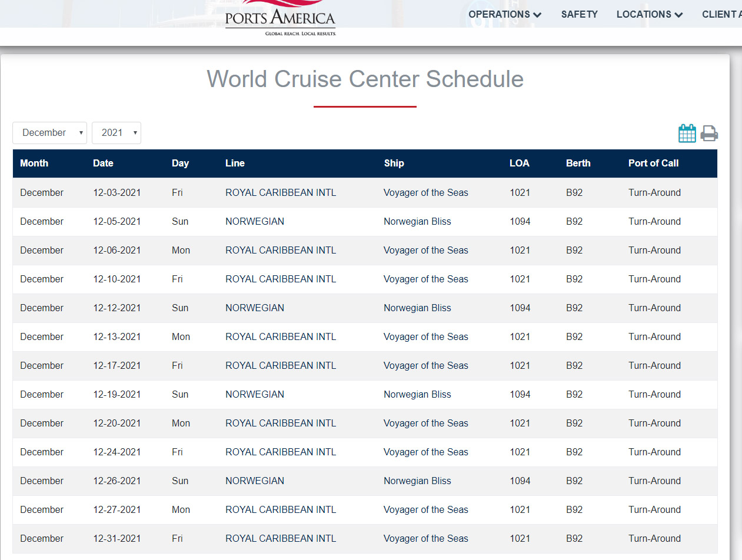Select the World Cruise Center Schedule heading
Viewport: 742px width, 560px height.
365,79
